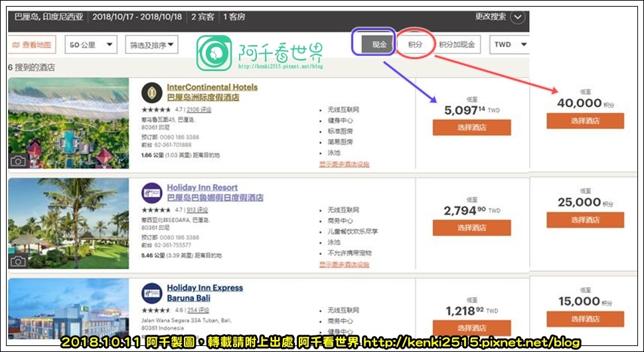Screen dimensions: 644x352
Task: Choose hotel priced 1,218 TWD
Action: [471, 328]
